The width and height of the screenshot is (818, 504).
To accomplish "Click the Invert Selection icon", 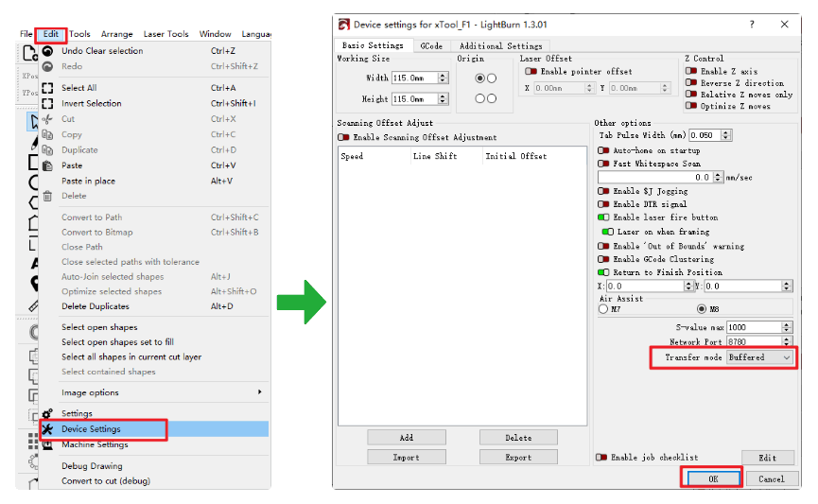I will pos(47,103).
